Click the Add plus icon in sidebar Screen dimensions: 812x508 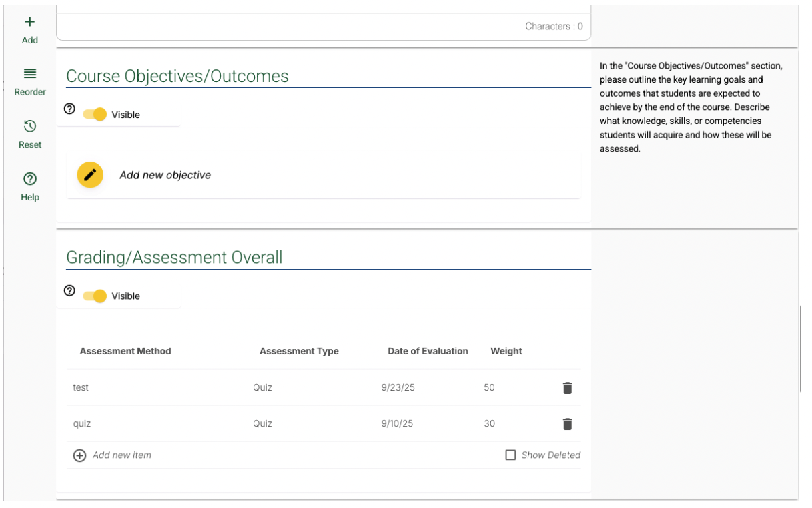click(30, 22)
